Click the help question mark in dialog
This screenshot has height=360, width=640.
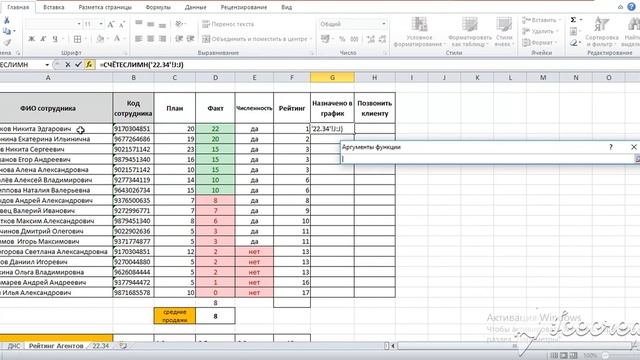pyautogui.click(x=611, y=147)
